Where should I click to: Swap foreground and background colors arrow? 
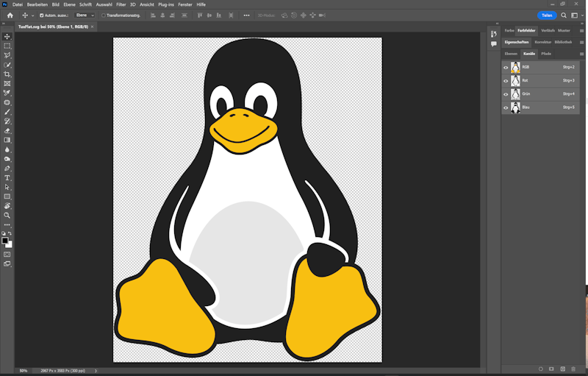[10, 233]
